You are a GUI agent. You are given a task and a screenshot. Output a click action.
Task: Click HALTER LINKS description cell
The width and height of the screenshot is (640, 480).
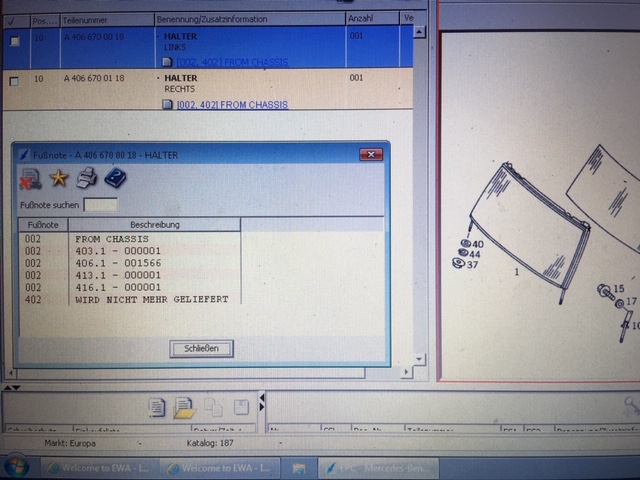(250, 47)
